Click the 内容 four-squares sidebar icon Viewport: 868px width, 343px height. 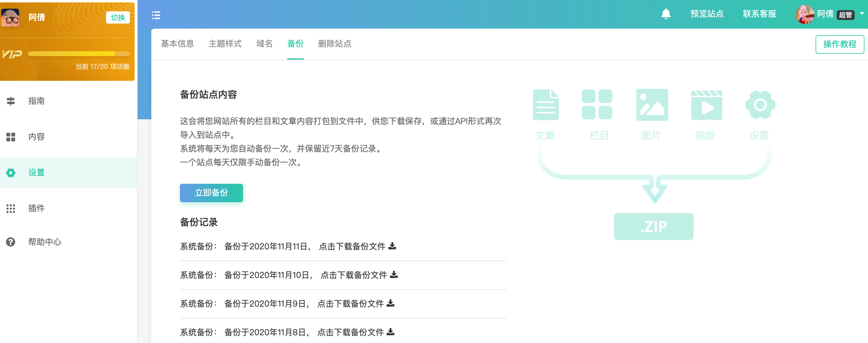[x=11, y=137]
